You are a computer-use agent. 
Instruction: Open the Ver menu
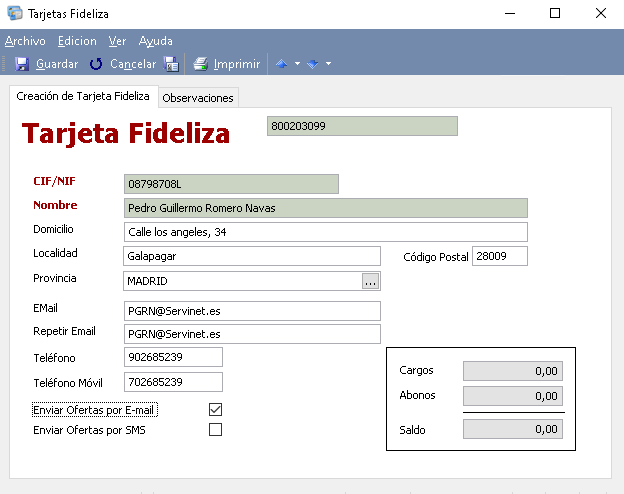tap(117, 41)
